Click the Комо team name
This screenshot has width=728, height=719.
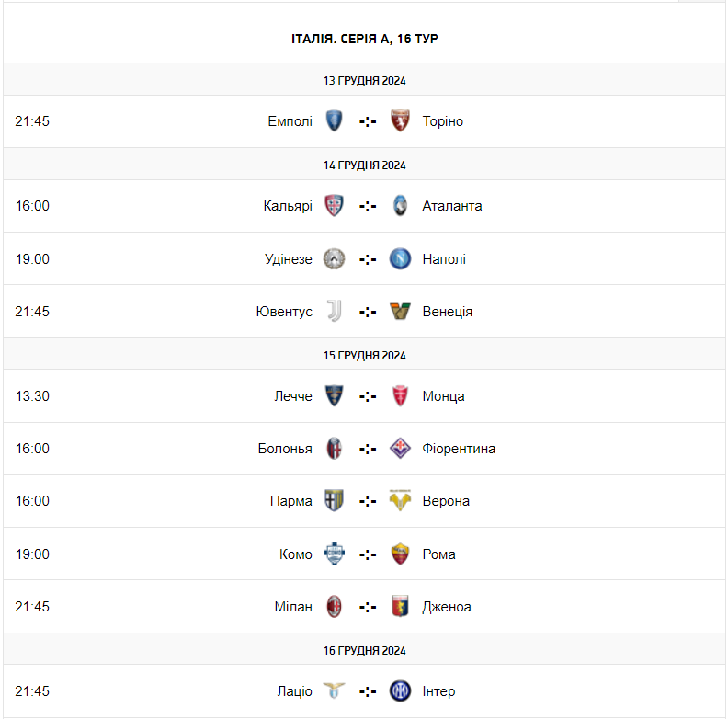tap(296, 554)
